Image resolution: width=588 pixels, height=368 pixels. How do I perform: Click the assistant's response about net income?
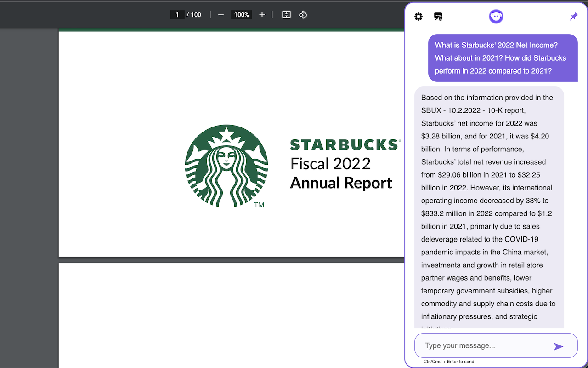point(489,207)
